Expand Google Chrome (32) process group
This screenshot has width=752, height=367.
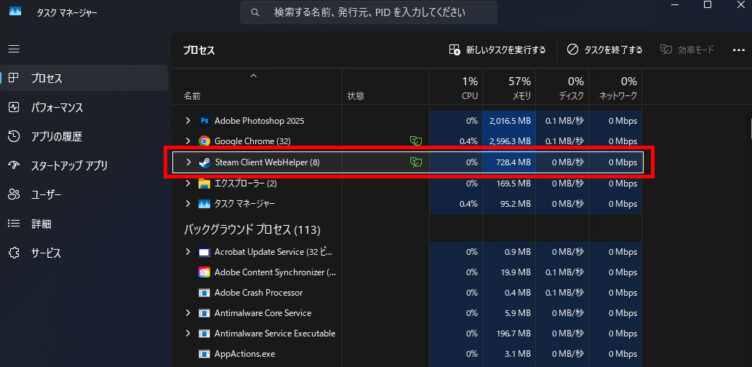click(x=188, y=141)
